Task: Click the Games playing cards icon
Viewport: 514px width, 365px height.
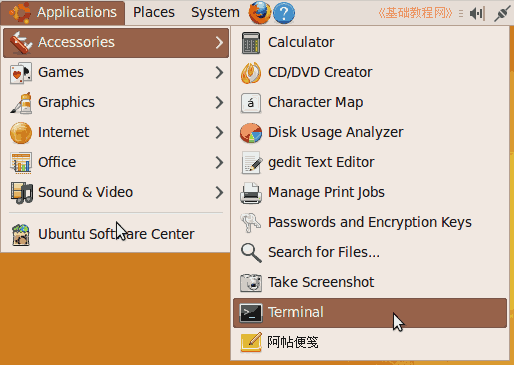Action: point(21,73)
